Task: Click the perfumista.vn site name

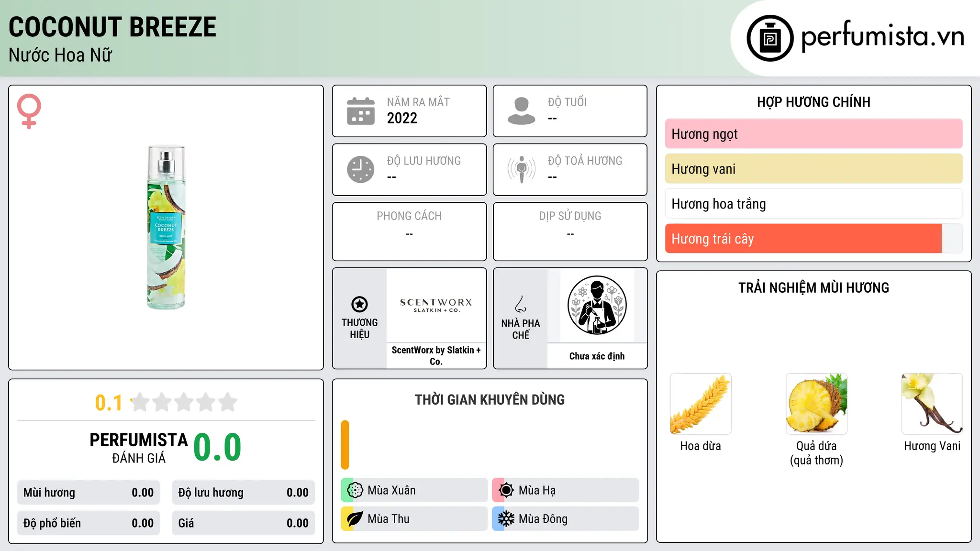Action: click(x=882, y=36)
